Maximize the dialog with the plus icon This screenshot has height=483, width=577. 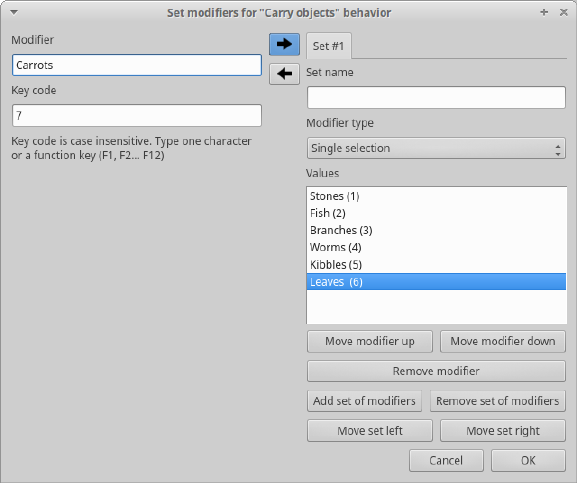tap(544, 13)
